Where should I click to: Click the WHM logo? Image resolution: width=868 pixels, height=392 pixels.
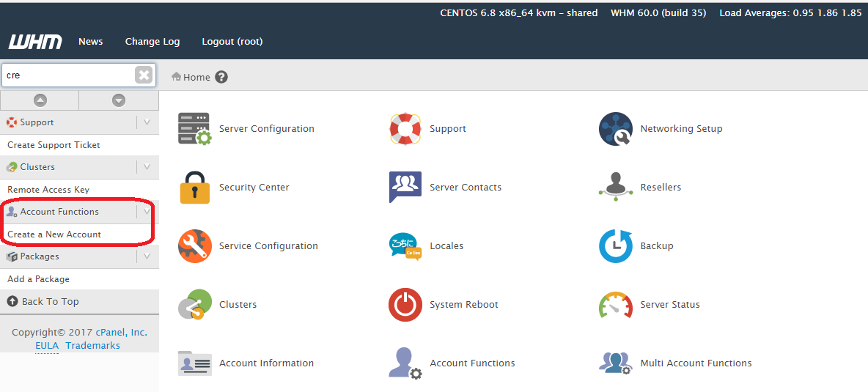(x=35, y=42)
